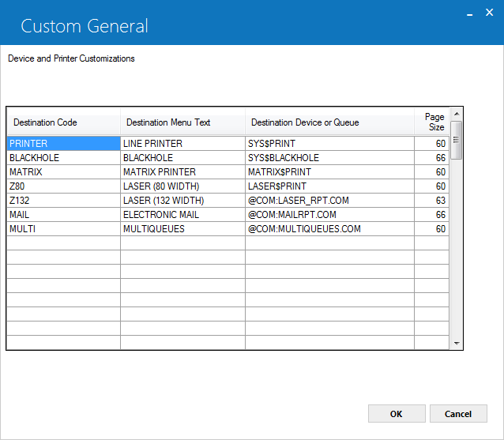
Task: Click the Page Size column header
Action: (x=431, y=122)
